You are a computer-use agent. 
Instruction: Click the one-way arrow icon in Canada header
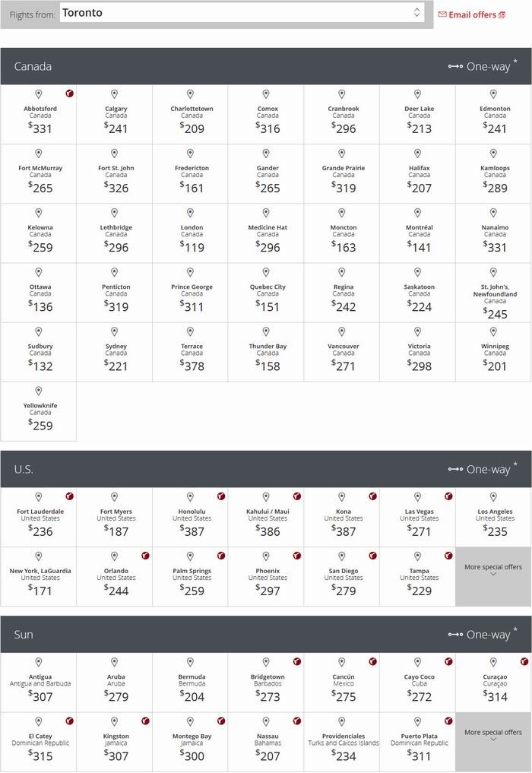pyautogui.click(x=455, y=67)
